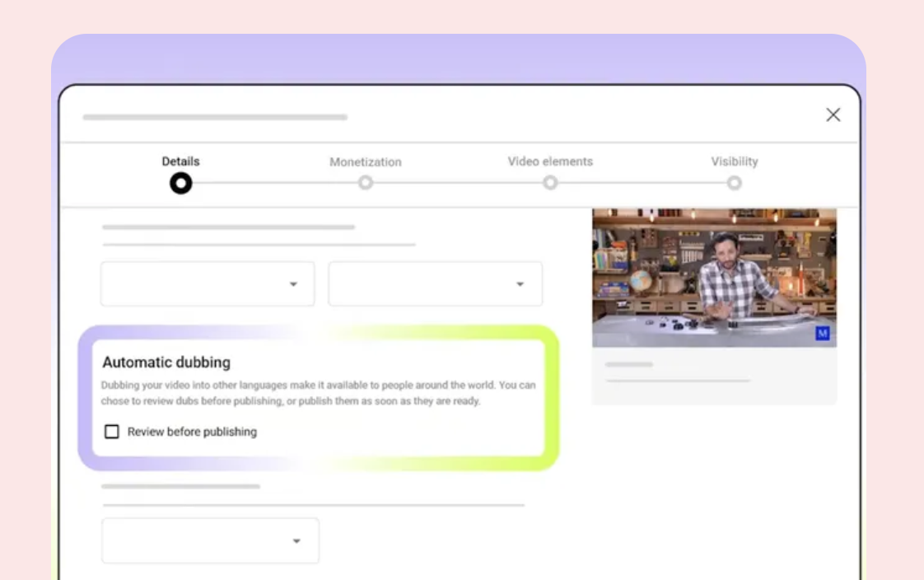Viewport: 924px width, 580px height.
Task: Click the dubbing description paragraph
Action: (318, 393)
